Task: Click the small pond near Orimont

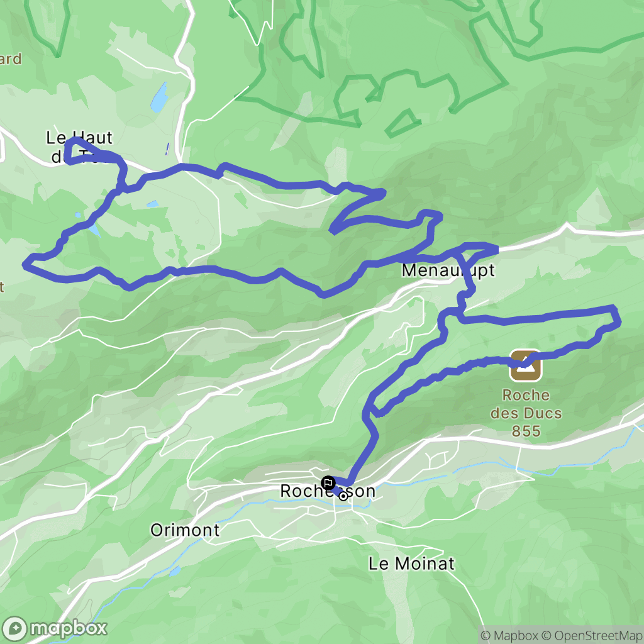Action: 175,571
